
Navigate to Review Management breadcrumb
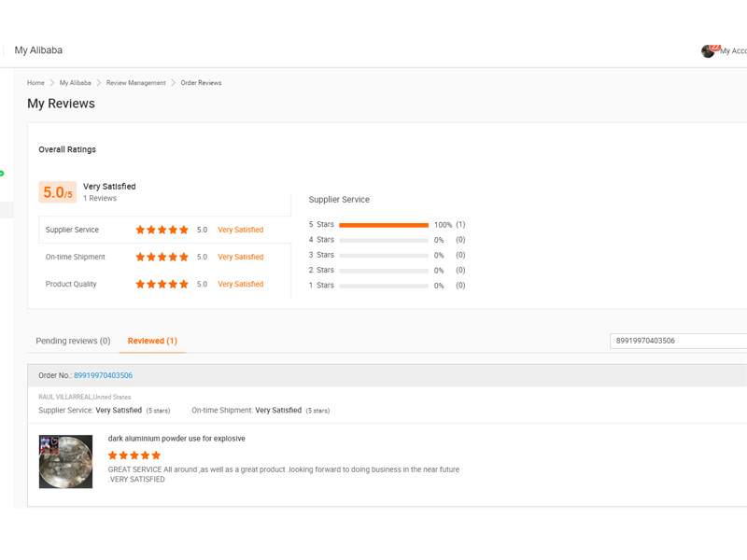(135, 83)
